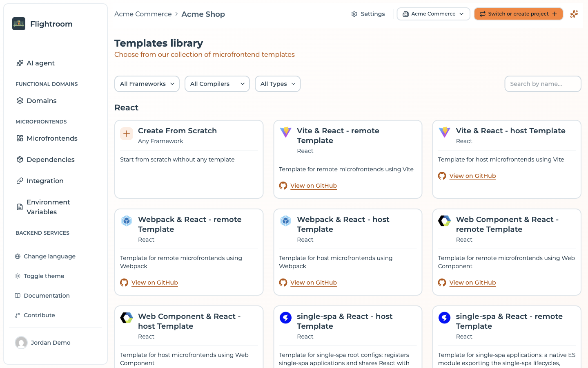Click Webpack cube icon on host Template card
This screenshot has width=588, height=368.
285,221
